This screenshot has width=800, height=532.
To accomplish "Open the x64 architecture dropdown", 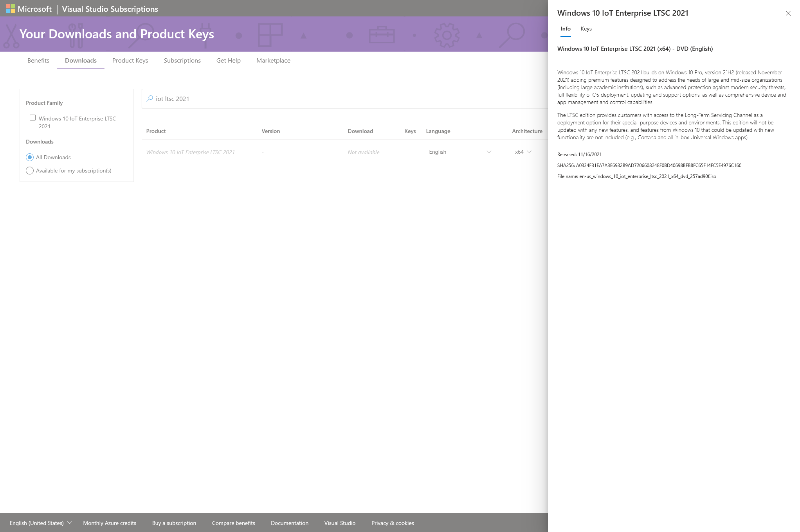I will 523,152.
